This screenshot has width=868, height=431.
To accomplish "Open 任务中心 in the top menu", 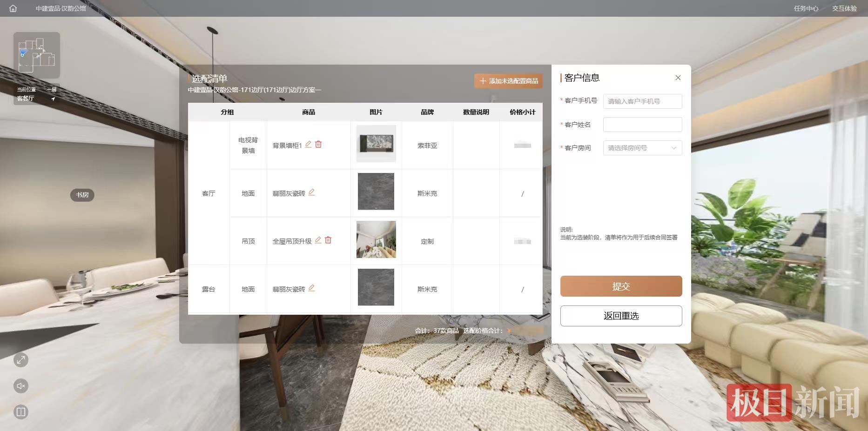I will pos(806,8).
